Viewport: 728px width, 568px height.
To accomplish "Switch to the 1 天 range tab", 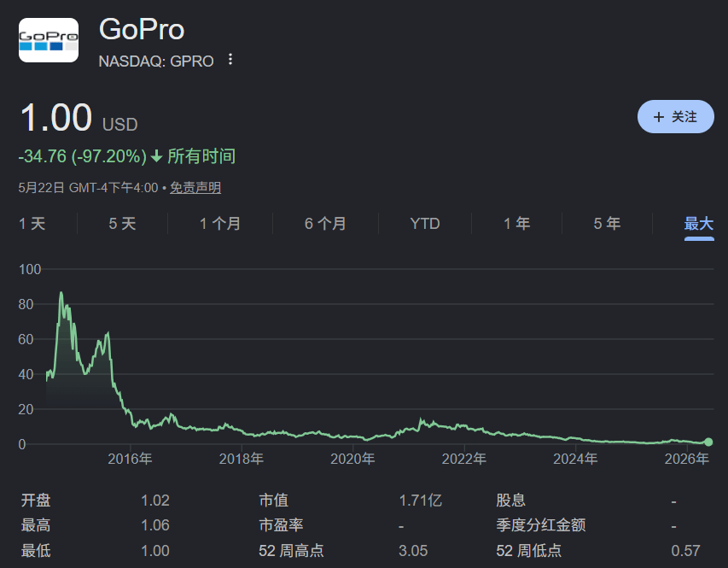I will click(32, 224).
